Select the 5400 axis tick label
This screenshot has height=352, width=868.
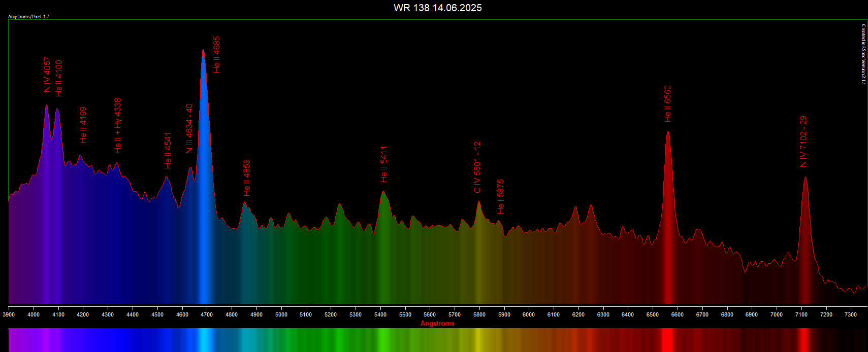click(x=380, y=314)
